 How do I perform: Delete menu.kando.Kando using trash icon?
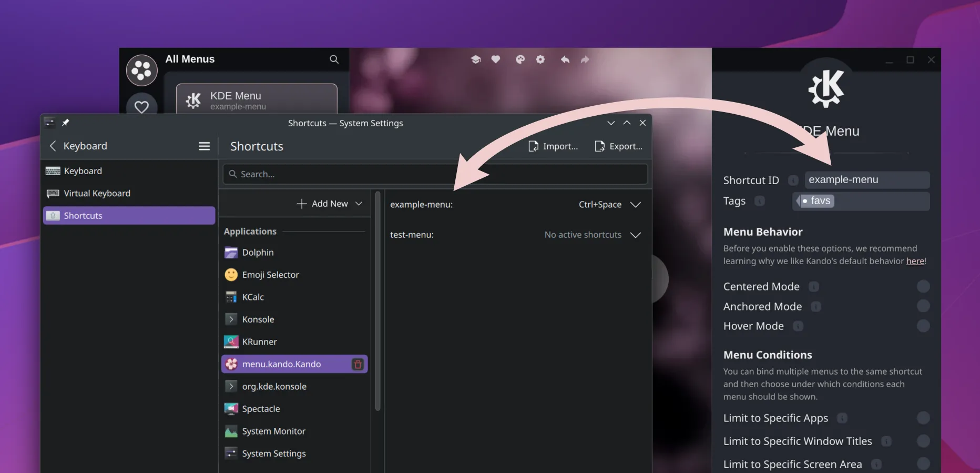(x=358, y=364)
